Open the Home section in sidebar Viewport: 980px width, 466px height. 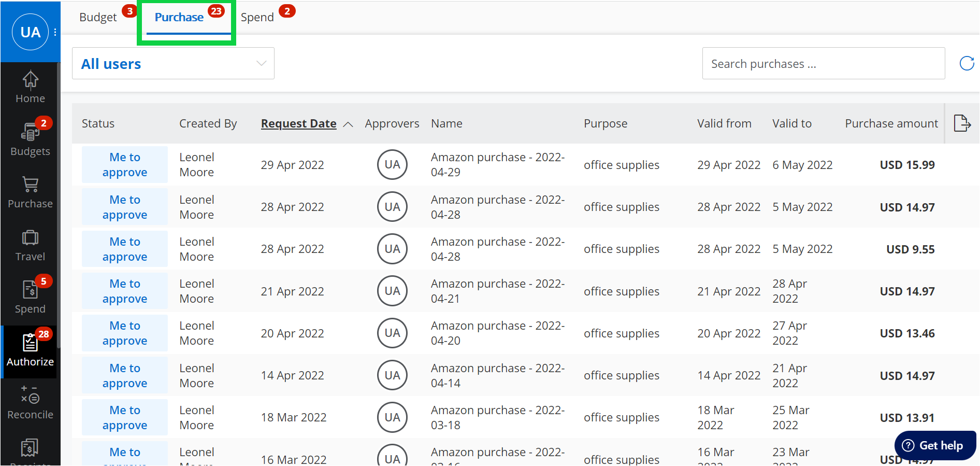[30, 87]
